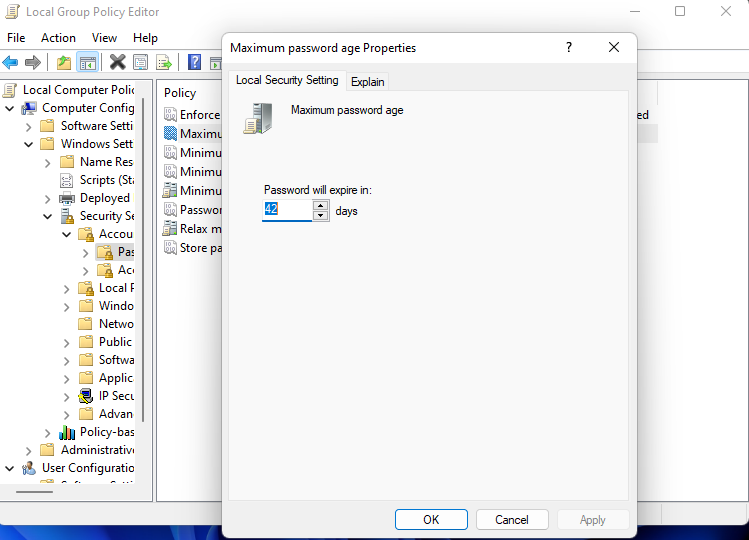Collapse the Security Settings node

(x=48, y=216)
